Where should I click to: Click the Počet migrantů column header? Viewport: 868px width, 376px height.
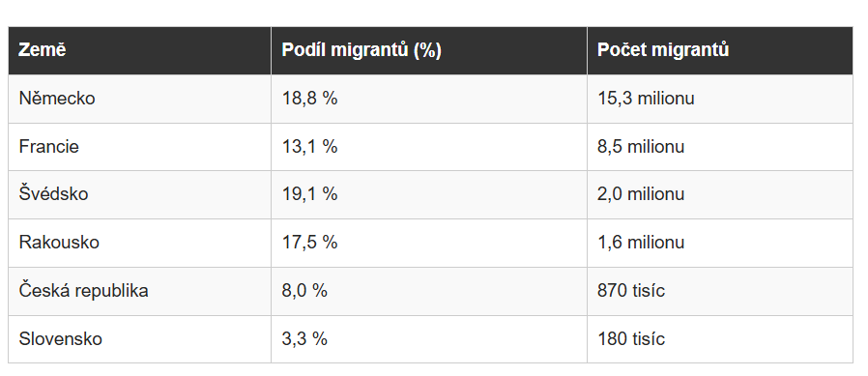720,50
